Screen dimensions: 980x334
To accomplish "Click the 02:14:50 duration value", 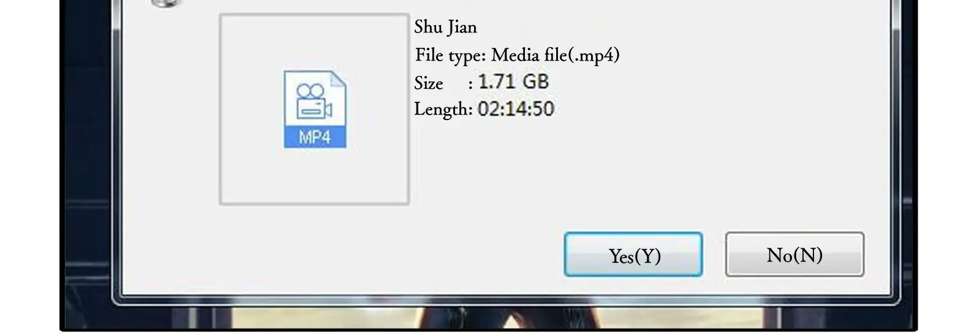I will 516,109.
